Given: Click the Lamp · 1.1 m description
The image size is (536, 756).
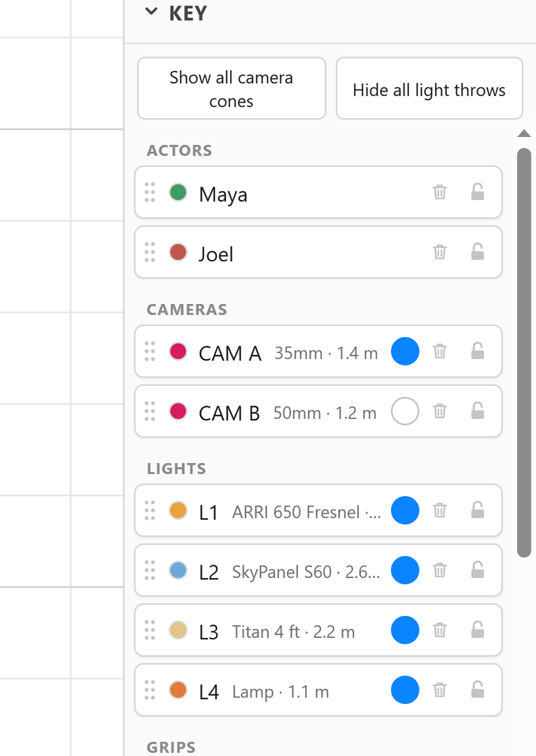Looking at the screenshot, I should tap(281, 692).
